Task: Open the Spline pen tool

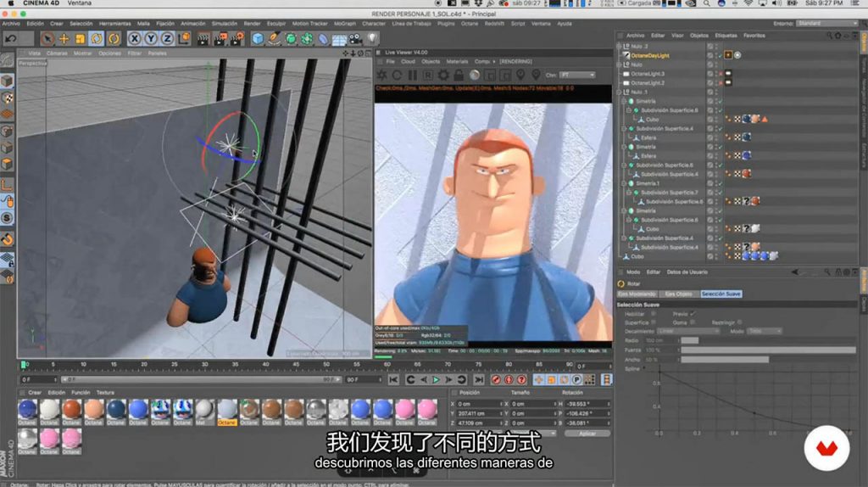Action: pyautogui.click(x=274, y=38)
